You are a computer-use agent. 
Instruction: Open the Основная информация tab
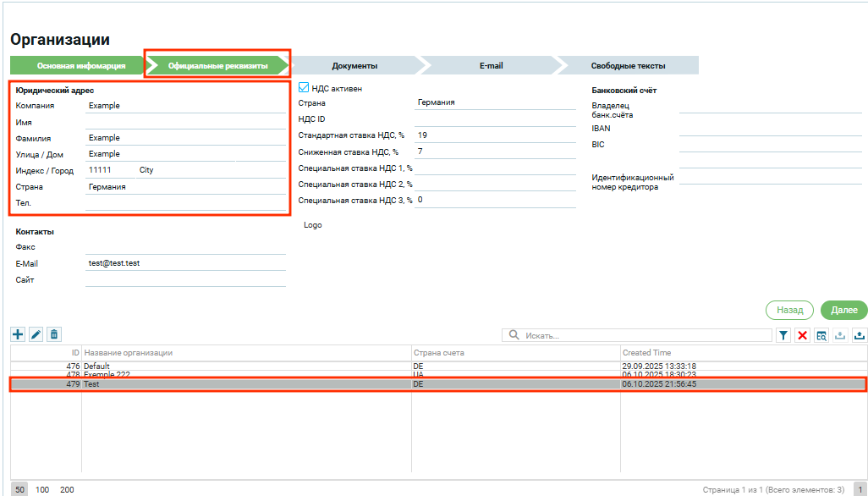[x=80, y=65]
